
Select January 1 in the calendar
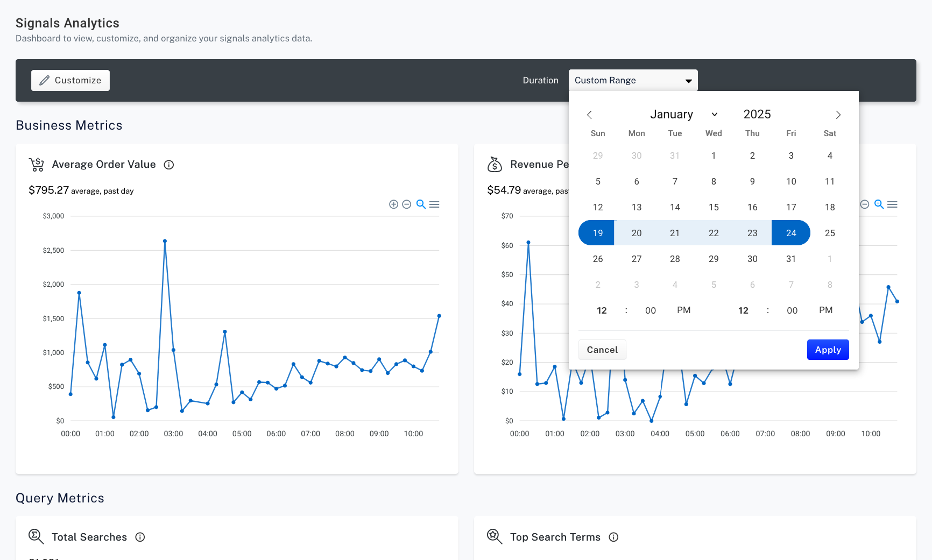(714, 155)
